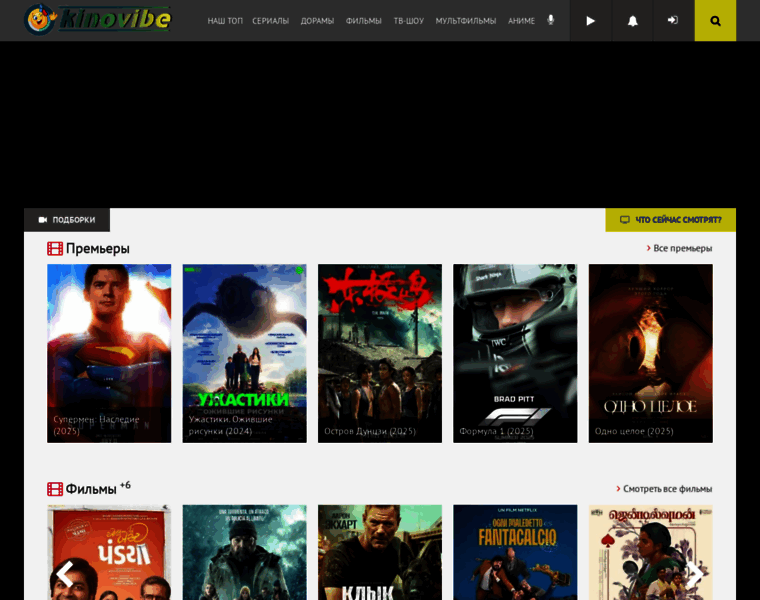
Task: Open Супермен: Наследие (2025) poster
Action: [109, 353]
